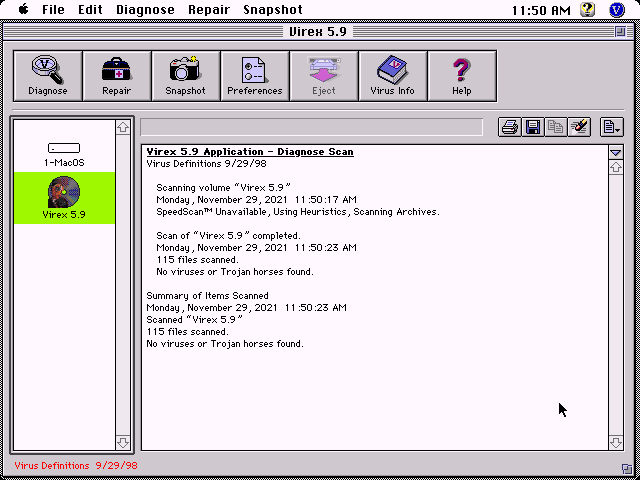Image resolution: width=640 pixels, height=480 pixels.
Task: Click the report scroll up arrow
Action: [x=616, y=167]
